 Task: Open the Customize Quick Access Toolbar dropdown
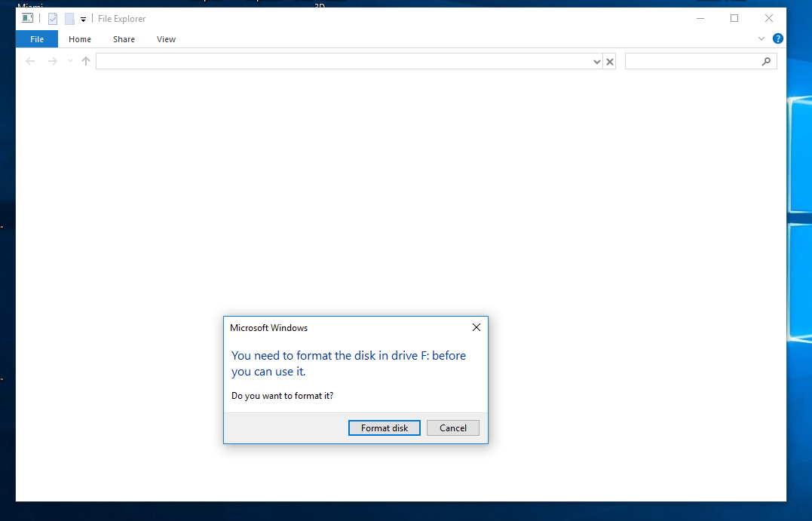(83, 20)
